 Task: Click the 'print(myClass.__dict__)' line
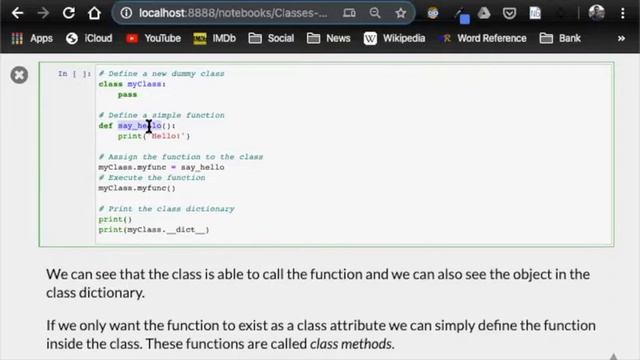[x=154, y=230]
